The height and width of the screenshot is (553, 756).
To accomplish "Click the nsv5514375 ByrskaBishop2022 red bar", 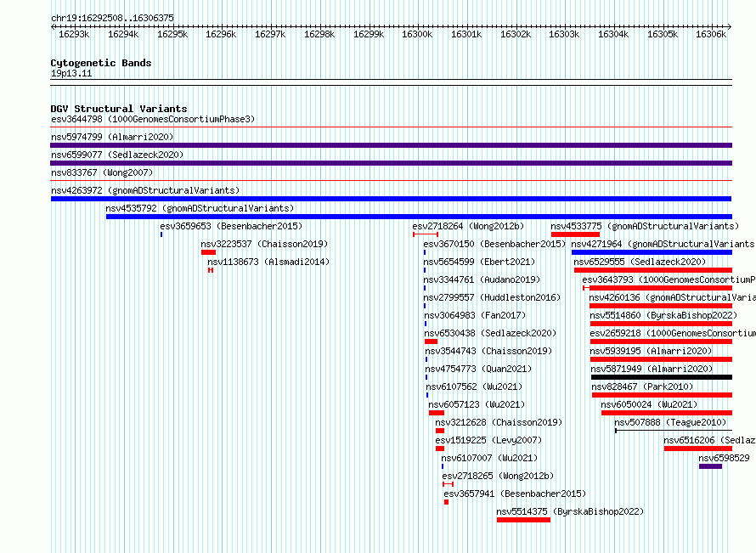I will (x=523, y=520).
